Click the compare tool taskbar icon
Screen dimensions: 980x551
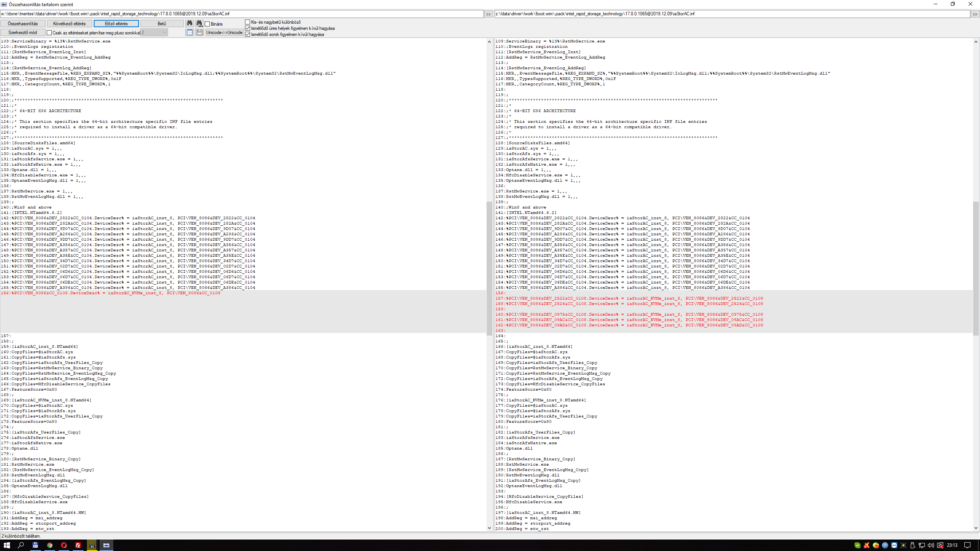(x=106, y=545)
